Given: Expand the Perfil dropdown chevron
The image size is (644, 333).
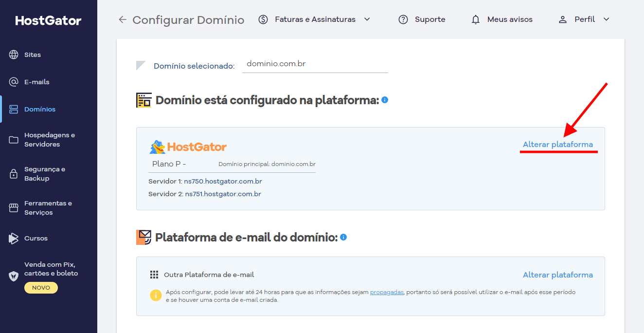Looking at the screenshot, I should click(606, 19).
